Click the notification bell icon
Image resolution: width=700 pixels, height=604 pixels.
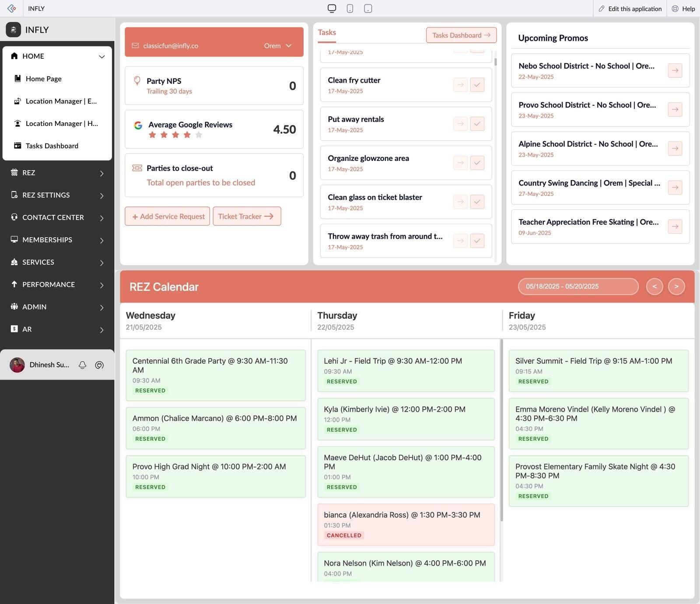[x=82, y=365]
